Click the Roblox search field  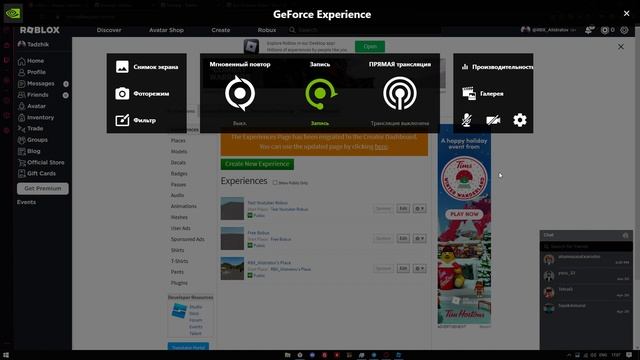click(364, 30)
